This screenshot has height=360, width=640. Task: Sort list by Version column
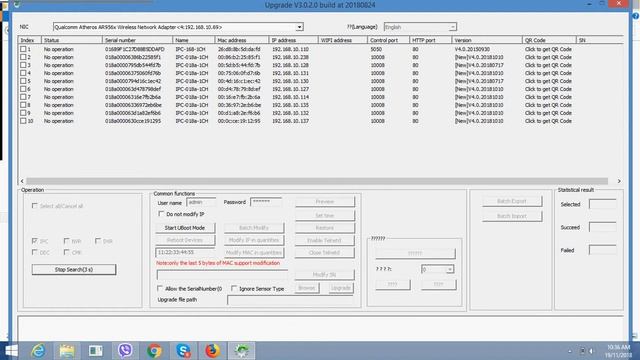click(487, 40)
